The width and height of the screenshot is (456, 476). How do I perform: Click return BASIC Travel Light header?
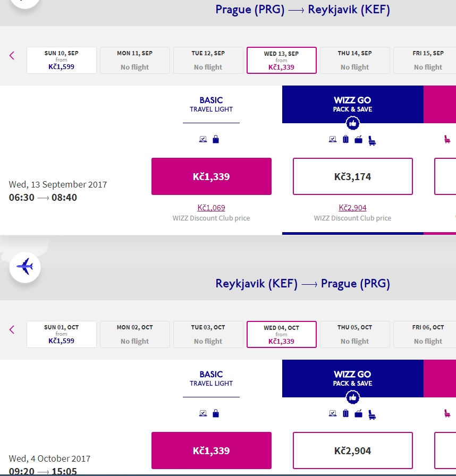(x=212, y=379)
